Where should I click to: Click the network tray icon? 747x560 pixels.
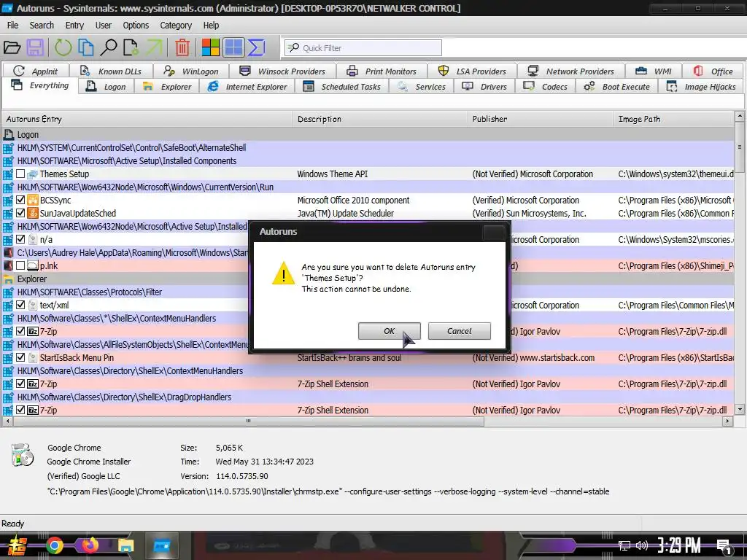tap(624, 545)
